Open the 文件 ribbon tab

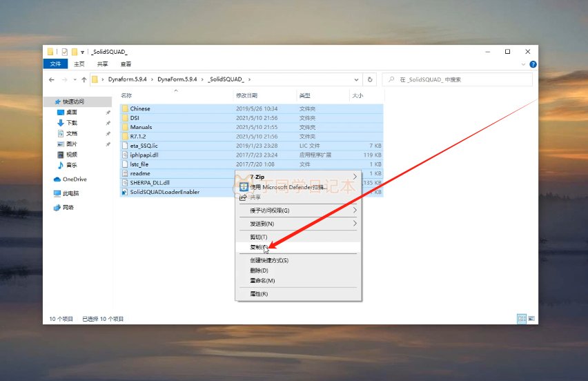coord(55,63)
